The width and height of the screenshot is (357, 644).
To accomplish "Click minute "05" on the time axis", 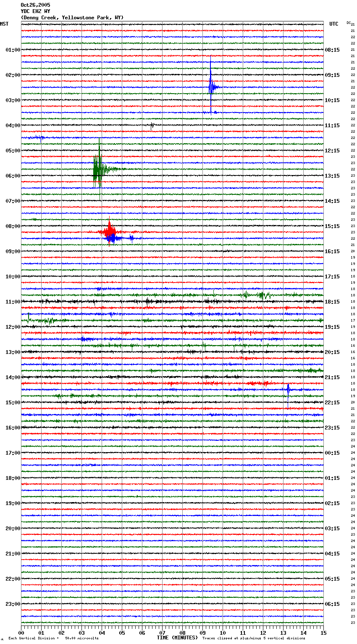I will coord(122,633).
